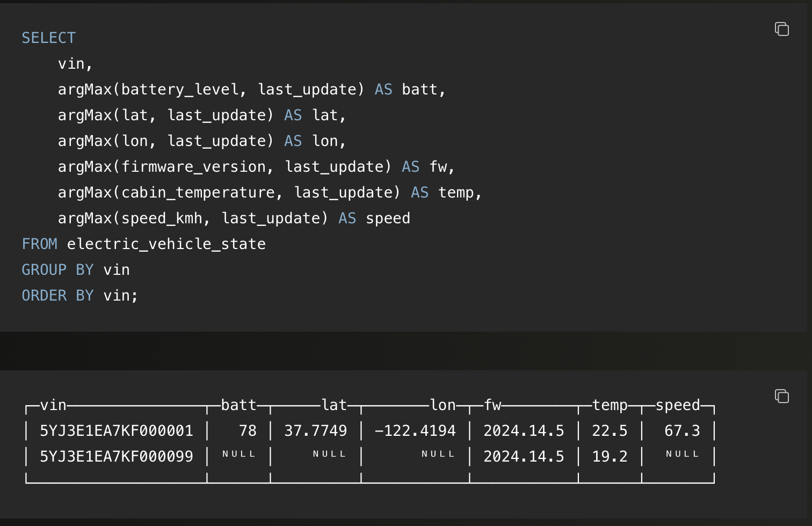Click NULL in speed column of 000099 row
Screen dimensions: 812x526
coord(683,454)
